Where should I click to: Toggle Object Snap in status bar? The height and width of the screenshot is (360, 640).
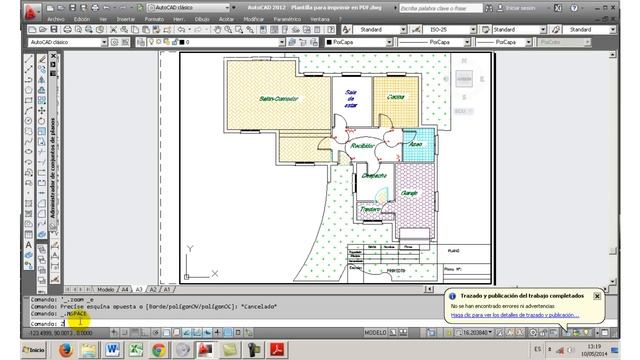(167, 333)
